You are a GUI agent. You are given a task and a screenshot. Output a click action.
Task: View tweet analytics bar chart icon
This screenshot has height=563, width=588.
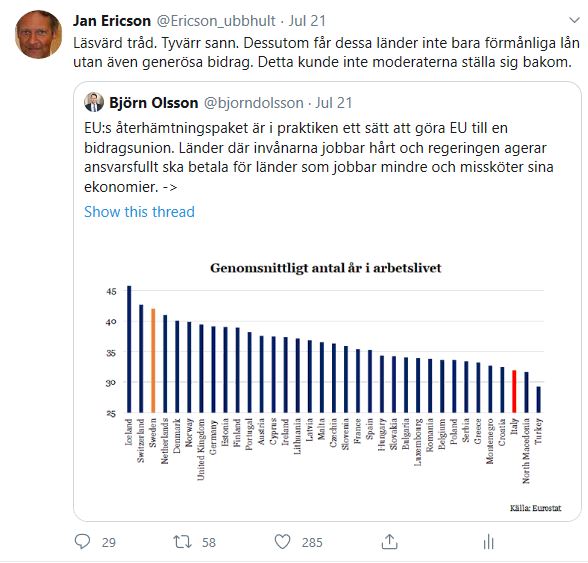[489, 542]
